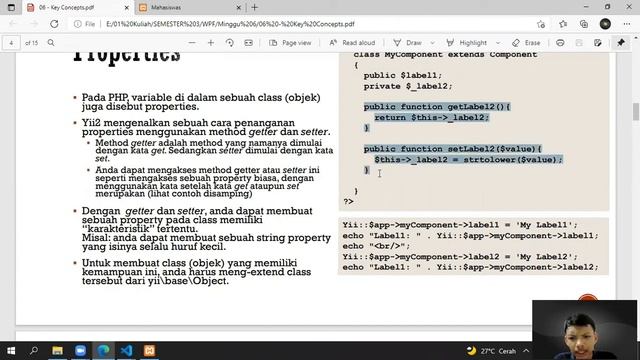Image resolution: width=640 pixels, height=360 pixels.
Task: Click the vertical scrollbar thumb
Action: (x=636, y=112)
